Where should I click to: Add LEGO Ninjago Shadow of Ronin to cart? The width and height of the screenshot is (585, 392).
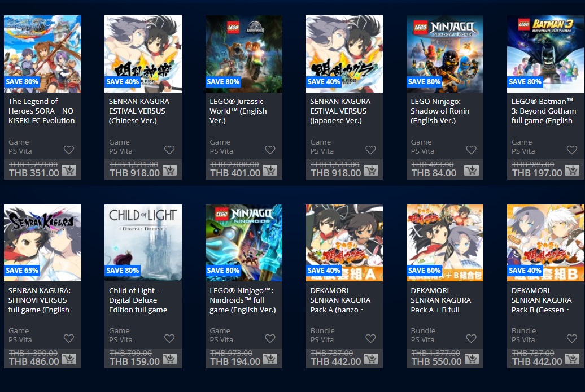[x=471, y=170]
